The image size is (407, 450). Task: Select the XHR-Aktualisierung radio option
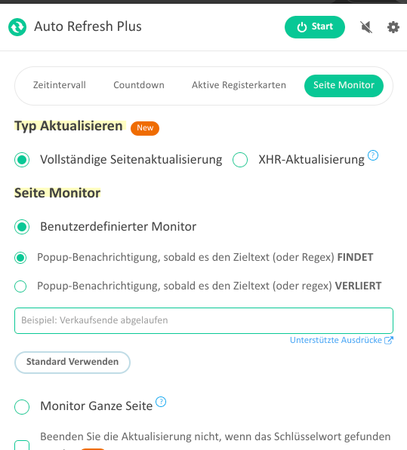pos(240,160)
